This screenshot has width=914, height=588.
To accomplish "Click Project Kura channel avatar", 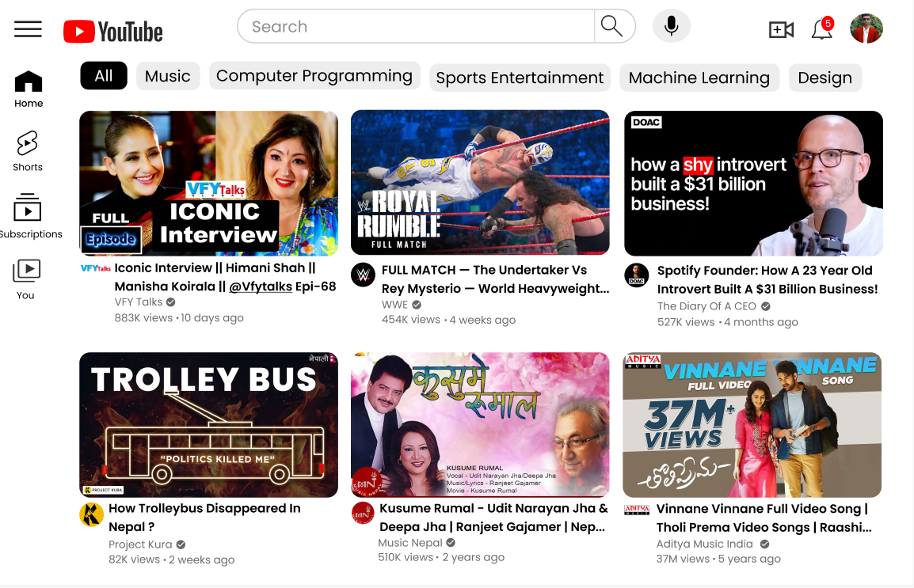I will pyautogui.click(x=92, y=514).
